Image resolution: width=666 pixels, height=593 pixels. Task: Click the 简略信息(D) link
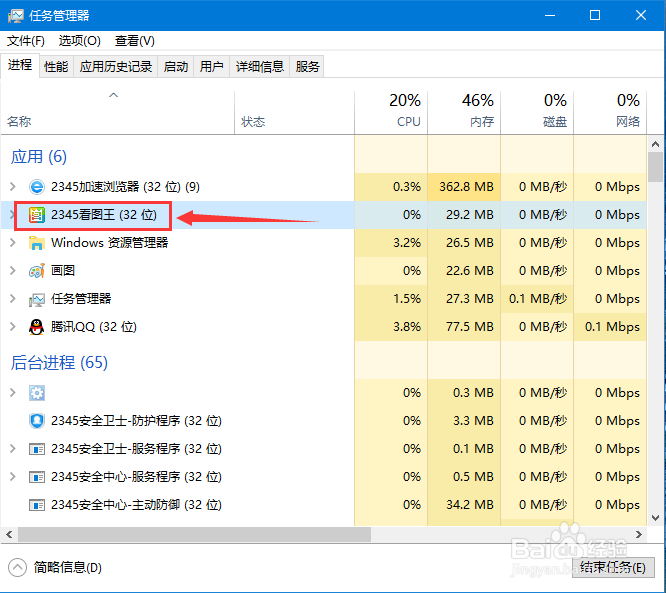68,568
